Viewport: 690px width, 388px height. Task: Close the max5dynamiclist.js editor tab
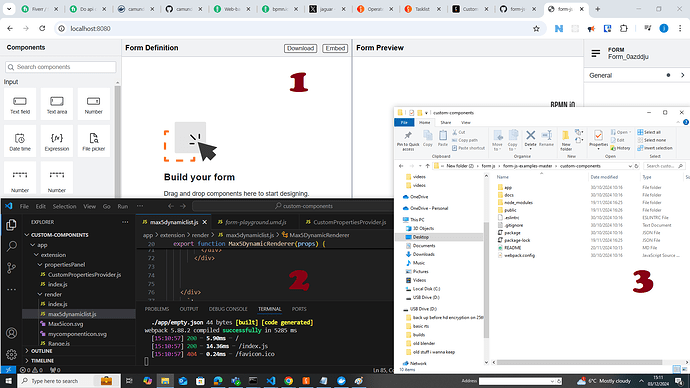pos(205,222)
